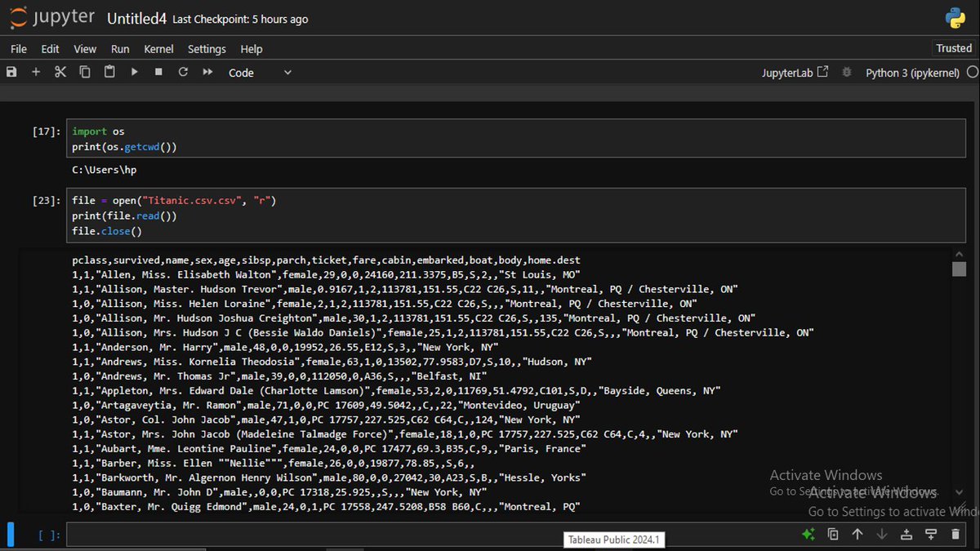980x551 pixels.
Task: Move the cell down with arrow icon
Action: click(882, 535)
